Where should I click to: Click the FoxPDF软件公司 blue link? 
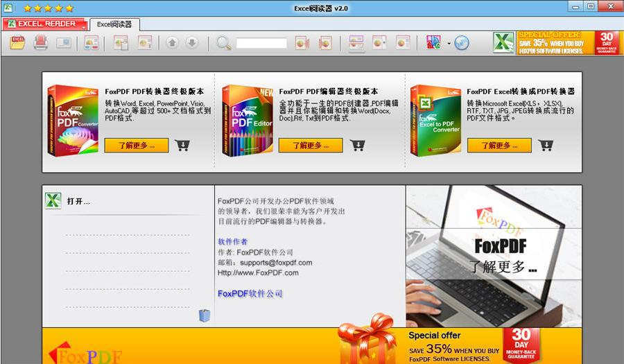point(250,293)
